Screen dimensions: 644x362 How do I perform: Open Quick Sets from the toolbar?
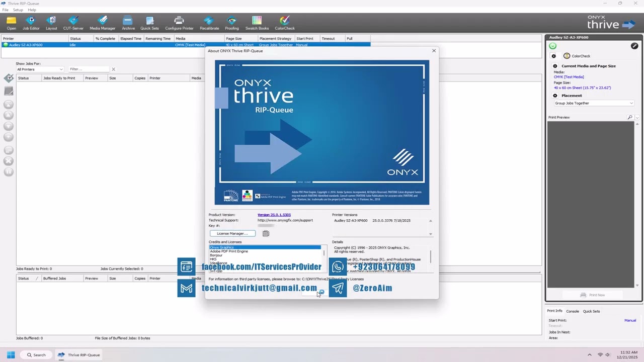click(149, 23)
